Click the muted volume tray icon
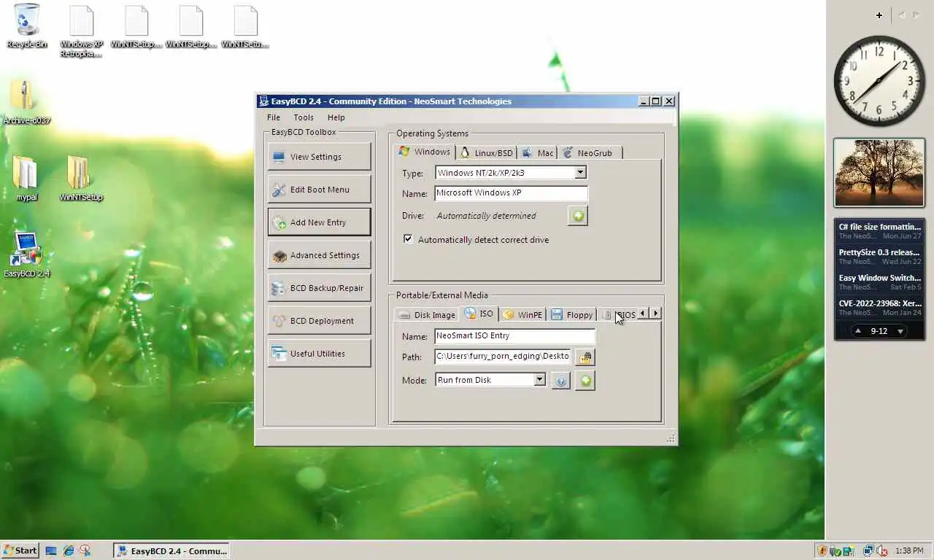Image resolution: width=934 pixels, height=560 pixels. [881, 551]
